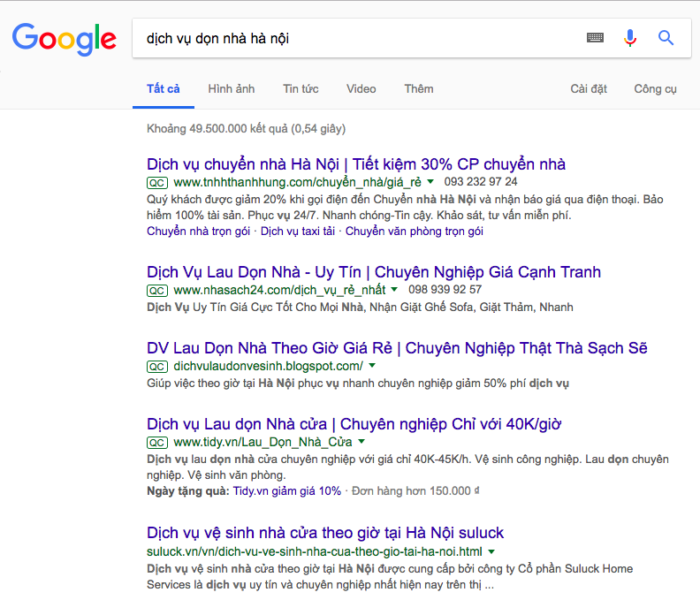
Task: Switch to Hình ảnh tab
Action: tap(232, 89)
